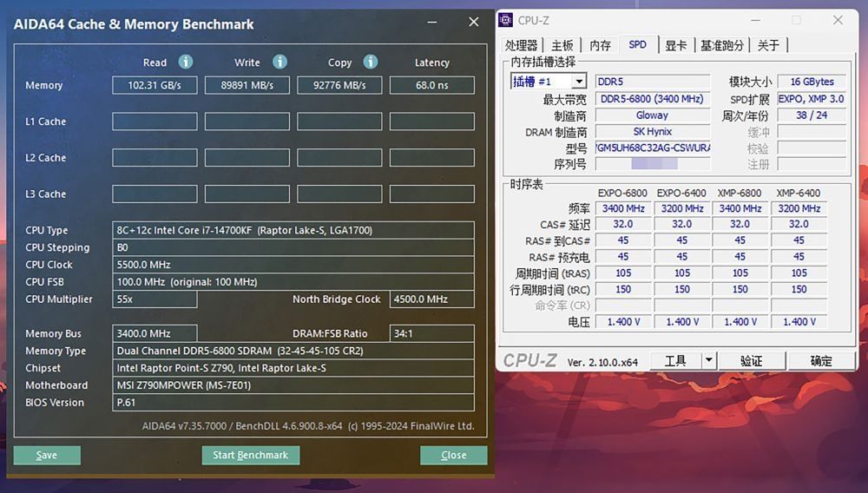Expand the arrow beside the 工具 button
868x493 pixels.
pyautogui.click(x=708, y=360)
